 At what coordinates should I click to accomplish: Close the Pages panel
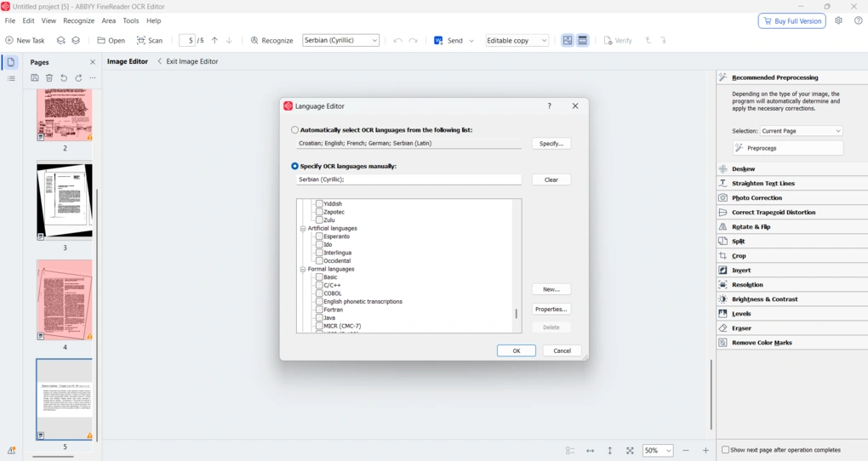click(93, 62)
